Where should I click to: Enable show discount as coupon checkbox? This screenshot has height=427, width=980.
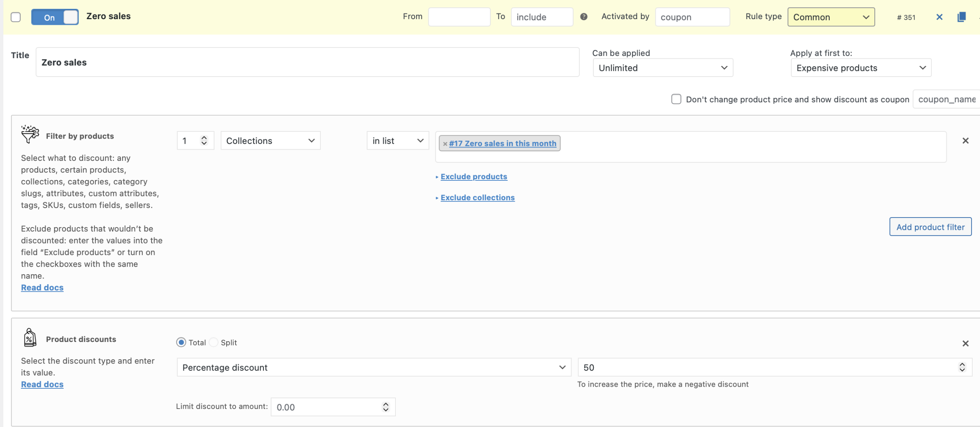pyautogui.click(x=676, y=99)
